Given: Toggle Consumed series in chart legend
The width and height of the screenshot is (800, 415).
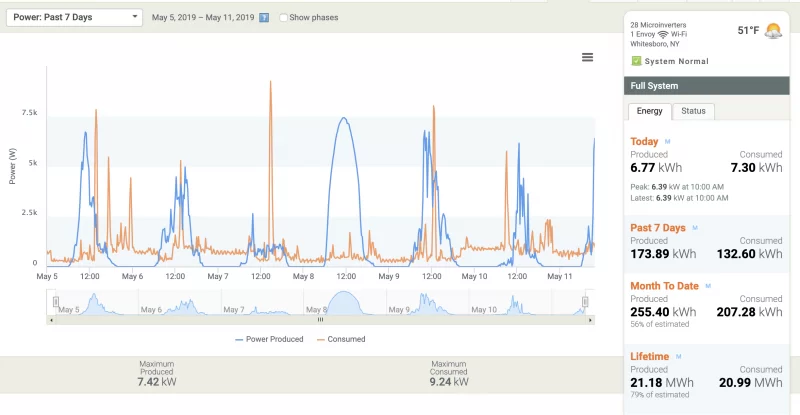Looking at the screenshot, I should [x=341, y=339].
